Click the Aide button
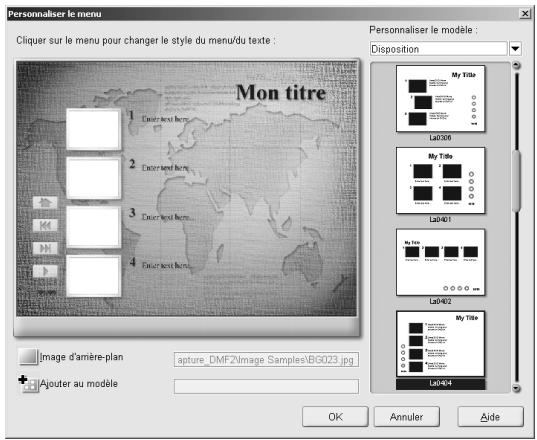 click(490, 417)
